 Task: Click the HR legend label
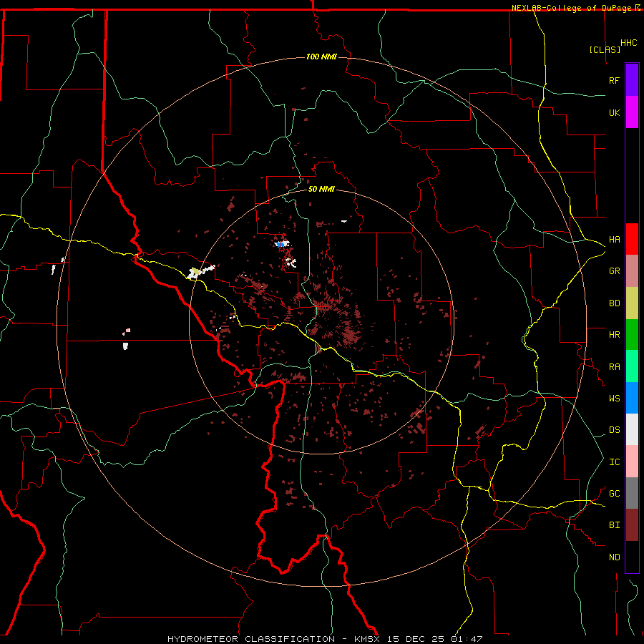614,335
